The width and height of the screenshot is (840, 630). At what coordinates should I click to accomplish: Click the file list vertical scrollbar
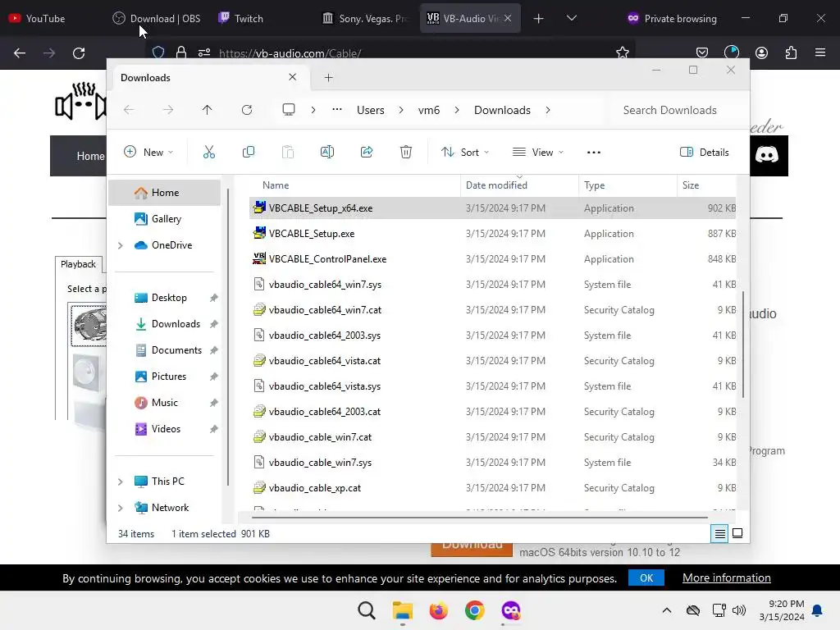point(742,345)
